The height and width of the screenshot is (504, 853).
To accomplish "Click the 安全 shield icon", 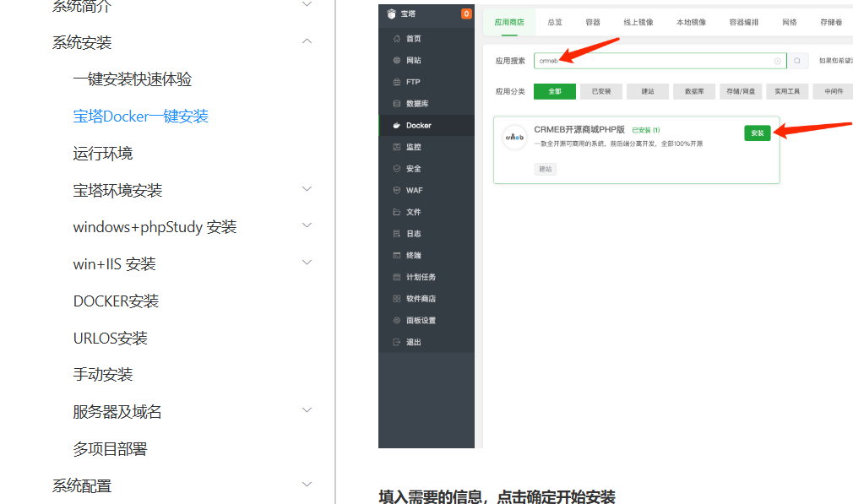I will pyautogui.click(x=397, y=169).
